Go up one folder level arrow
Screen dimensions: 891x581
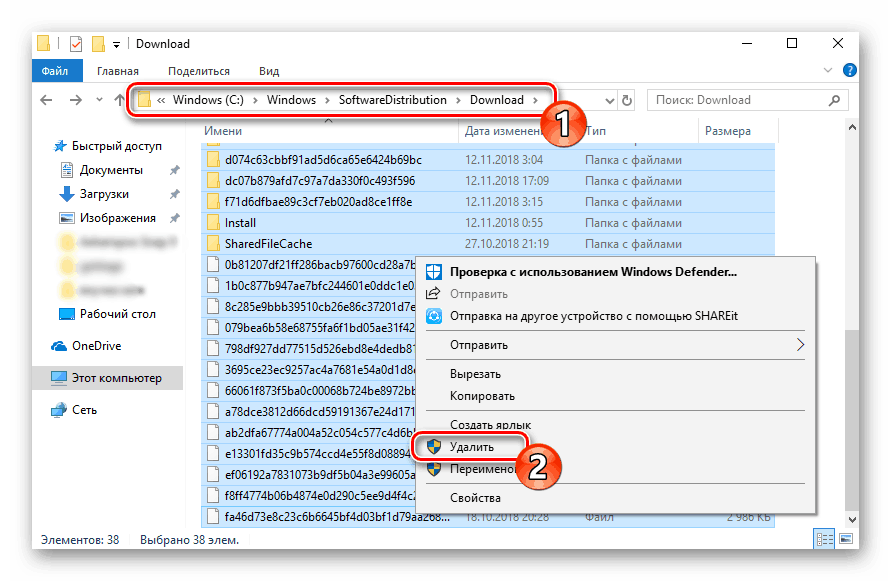tap(119, 100)
